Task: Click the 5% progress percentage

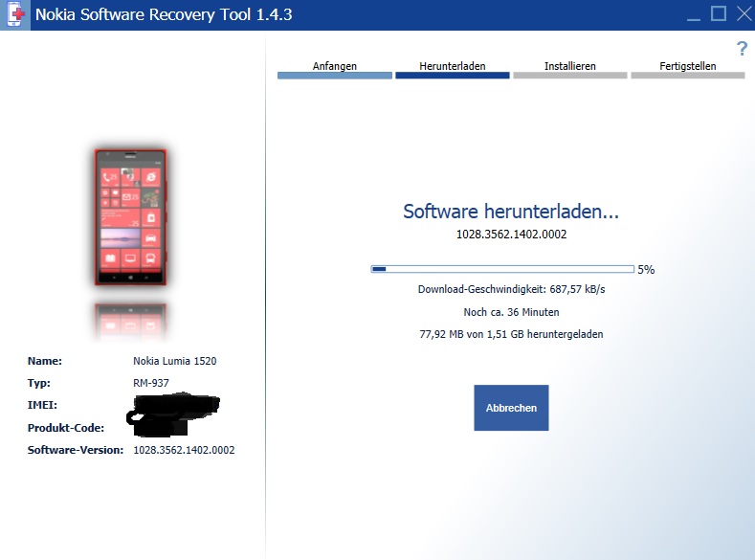Action: pos(646,270)
